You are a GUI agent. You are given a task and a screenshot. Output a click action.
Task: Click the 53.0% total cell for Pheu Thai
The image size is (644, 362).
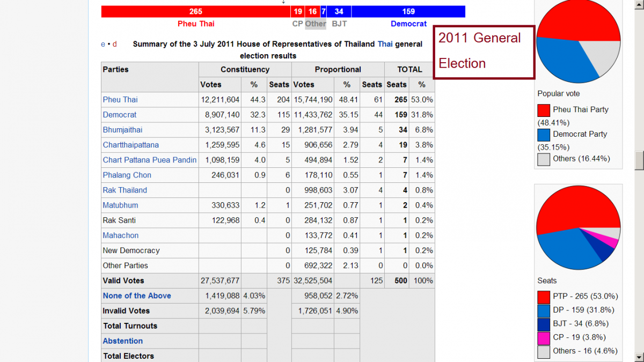click(x=422, y=100)
